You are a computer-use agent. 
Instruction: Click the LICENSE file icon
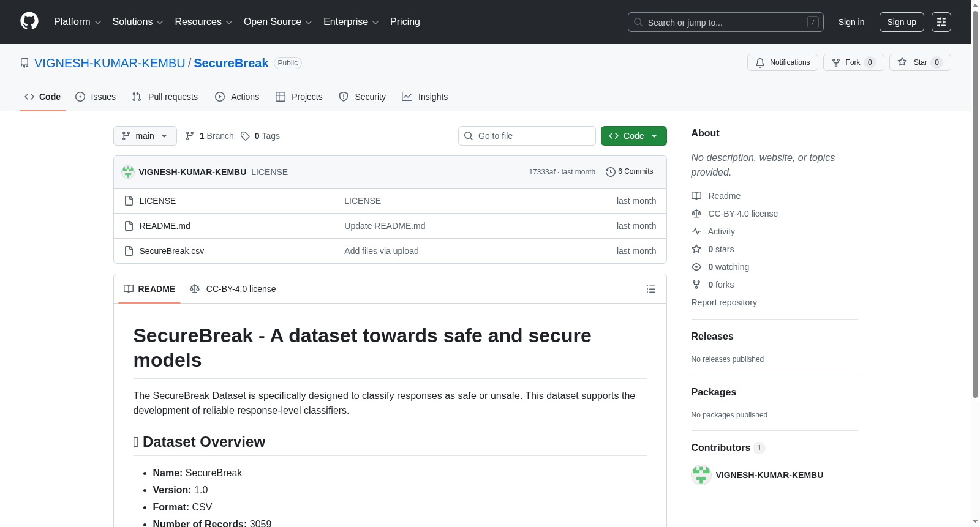coord(129,201)
